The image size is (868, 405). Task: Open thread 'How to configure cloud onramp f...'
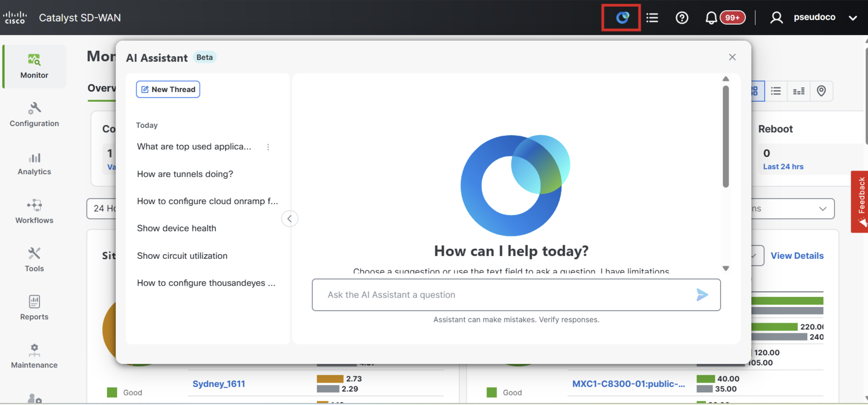(x=208, y=201)
